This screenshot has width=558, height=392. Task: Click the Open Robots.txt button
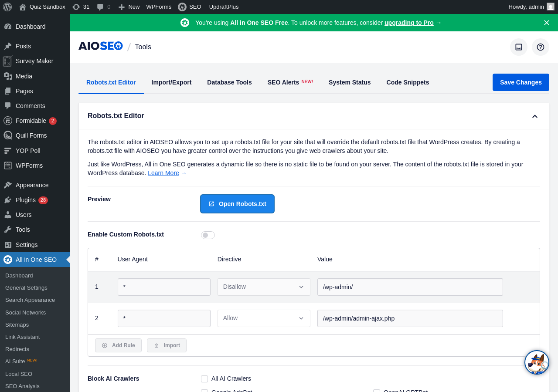(237, 204)
